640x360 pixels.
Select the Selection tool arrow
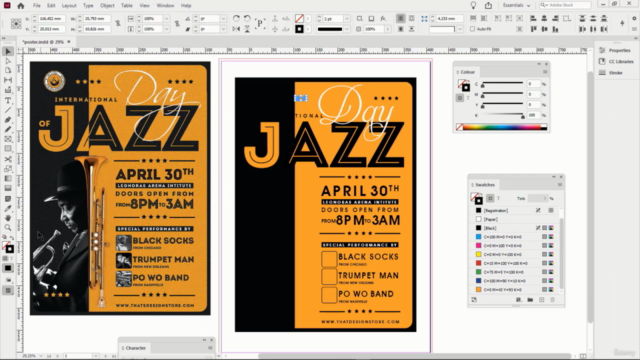pos(8,51)
